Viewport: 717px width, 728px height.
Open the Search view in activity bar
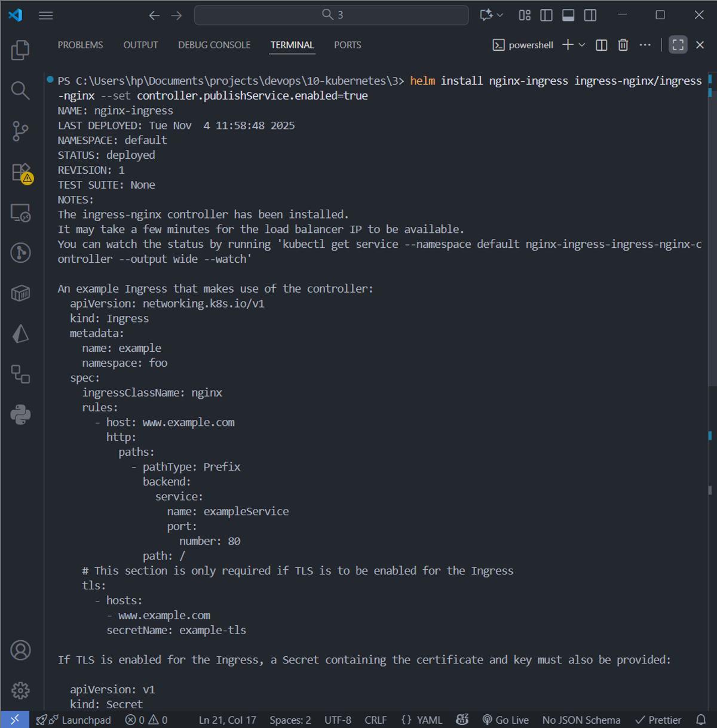click(x=20, y=91)
